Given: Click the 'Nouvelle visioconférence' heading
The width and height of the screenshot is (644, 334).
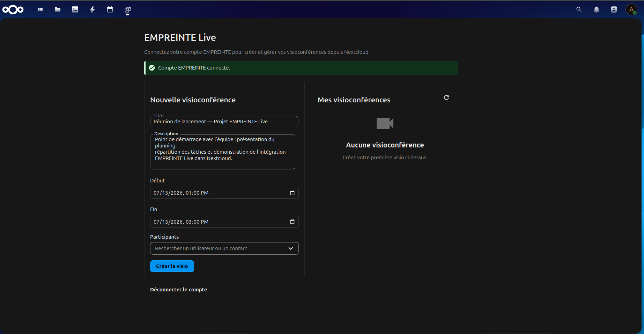Looking at the screenshot, I should pos(193,100).
